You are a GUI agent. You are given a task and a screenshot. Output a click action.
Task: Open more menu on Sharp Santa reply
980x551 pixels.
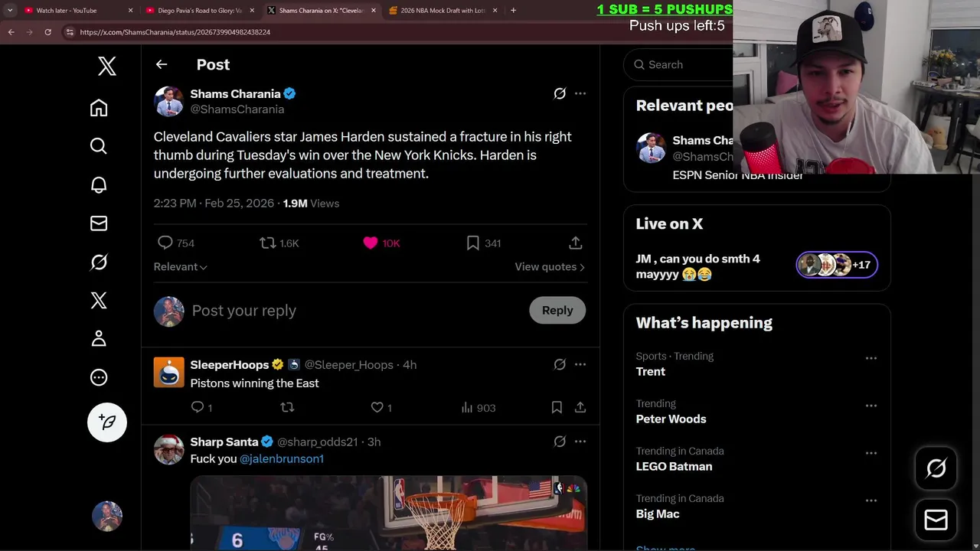tap(580, 442)
